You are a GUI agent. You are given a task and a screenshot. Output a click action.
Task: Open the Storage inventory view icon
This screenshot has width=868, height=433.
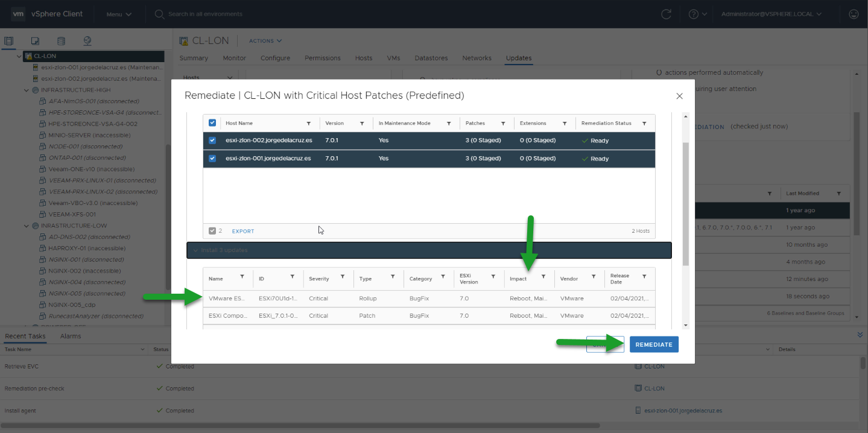coord(61,41)
